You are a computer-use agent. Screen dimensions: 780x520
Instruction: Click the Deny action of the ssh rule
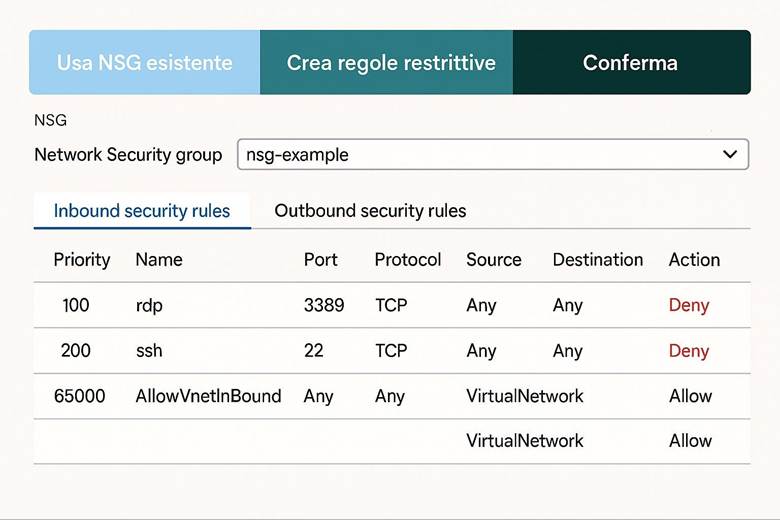point(689,351)
